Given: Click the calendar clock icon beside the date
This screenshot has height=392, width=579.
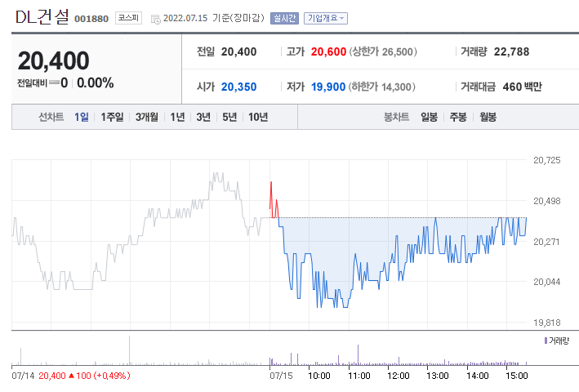Looking at the screenshot, I should [156, 20].
